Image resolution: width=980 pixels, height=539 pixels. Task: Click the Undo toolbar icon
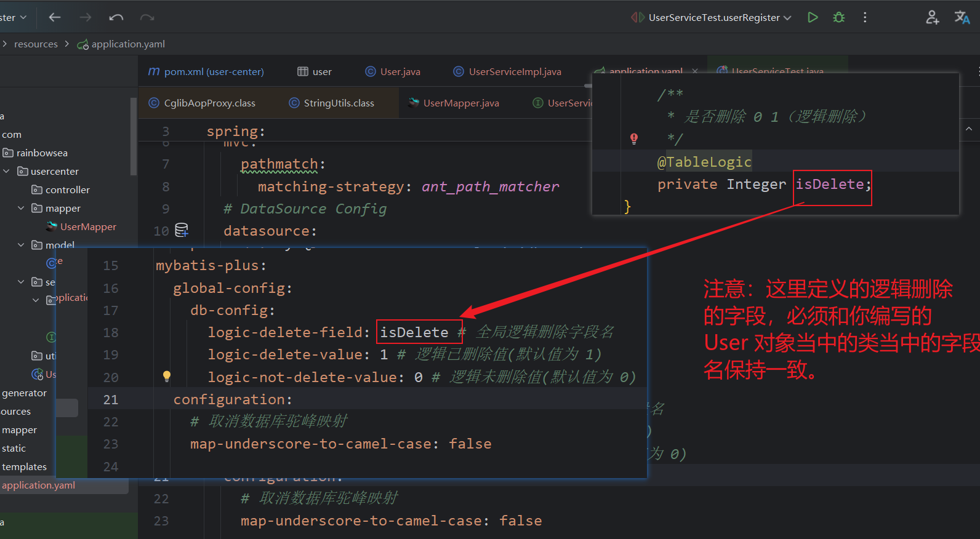point(116,17)
